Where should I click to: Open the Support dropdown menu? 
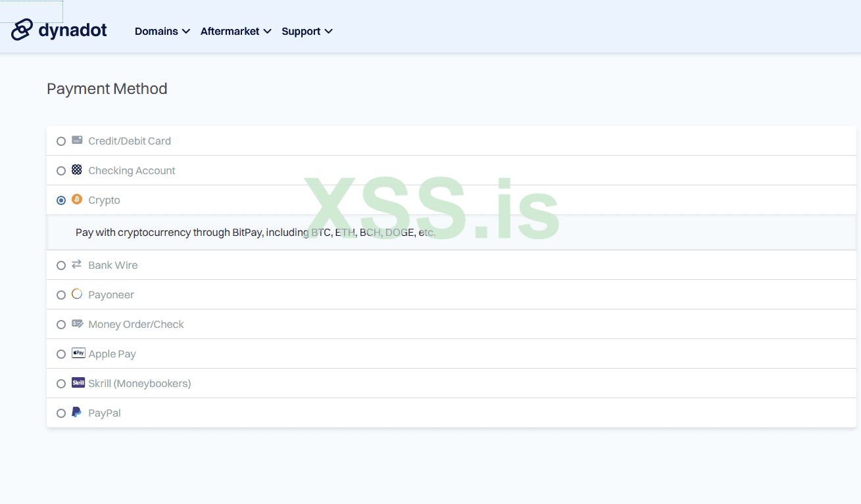tap(307, 31)
